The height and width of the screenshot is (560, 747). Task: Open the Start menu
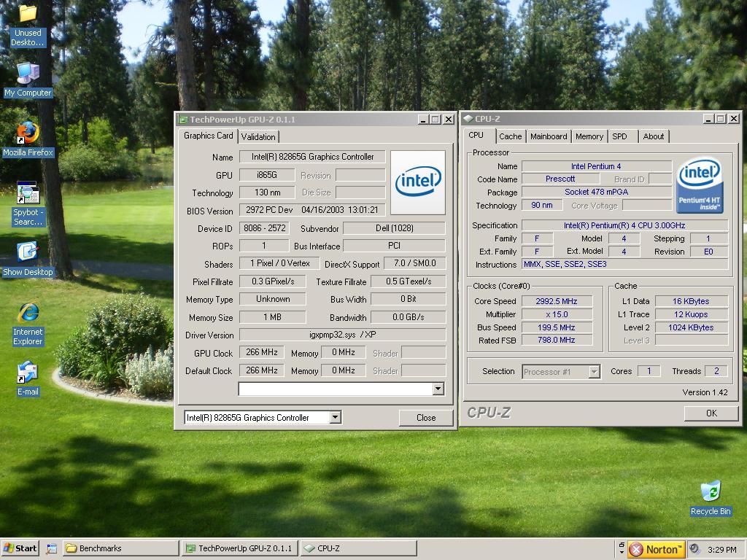(20, 548)
